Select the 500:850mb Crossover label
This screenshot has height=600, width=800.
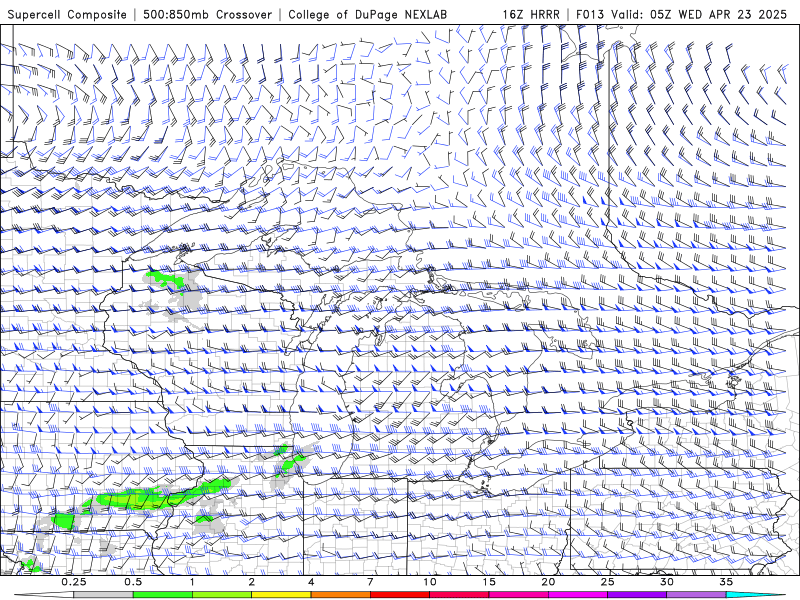tap(207, 14)
